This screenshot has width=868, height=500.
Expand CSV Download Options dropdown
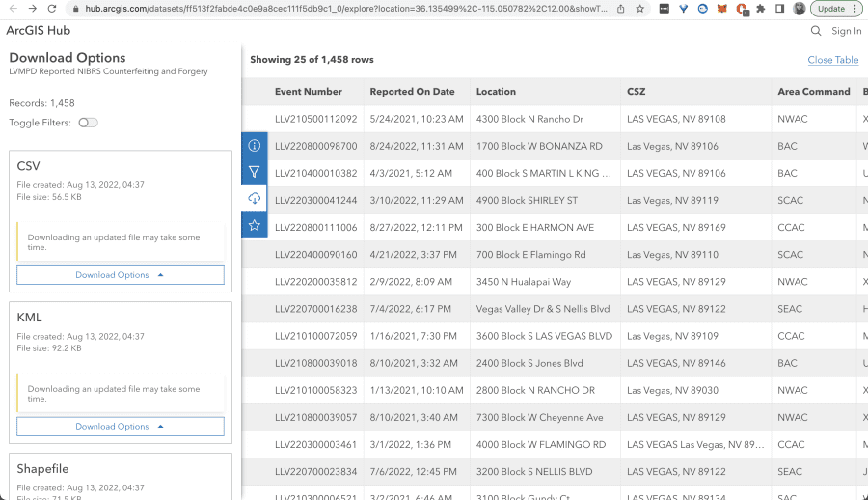121,275
